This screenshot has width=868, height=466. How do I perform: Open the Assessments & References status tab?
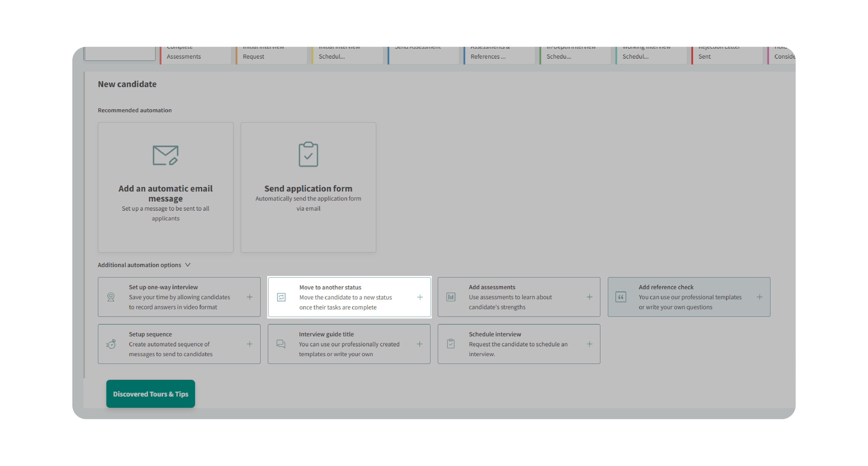(499, 55)
